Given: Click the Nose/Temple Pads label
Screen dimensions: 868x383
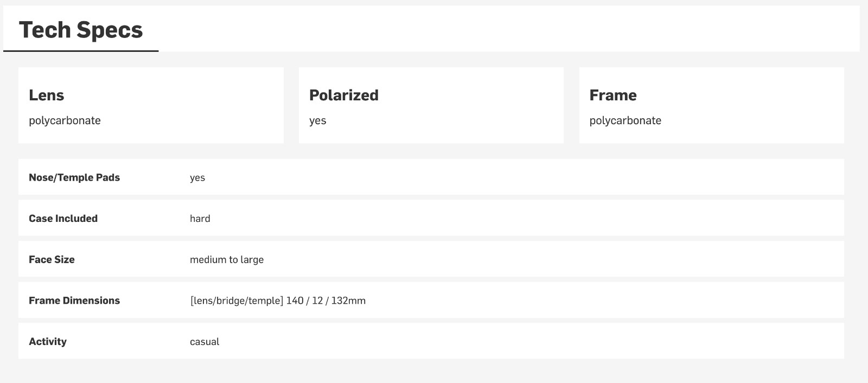Looking at the screenshot, I should 74,177.
